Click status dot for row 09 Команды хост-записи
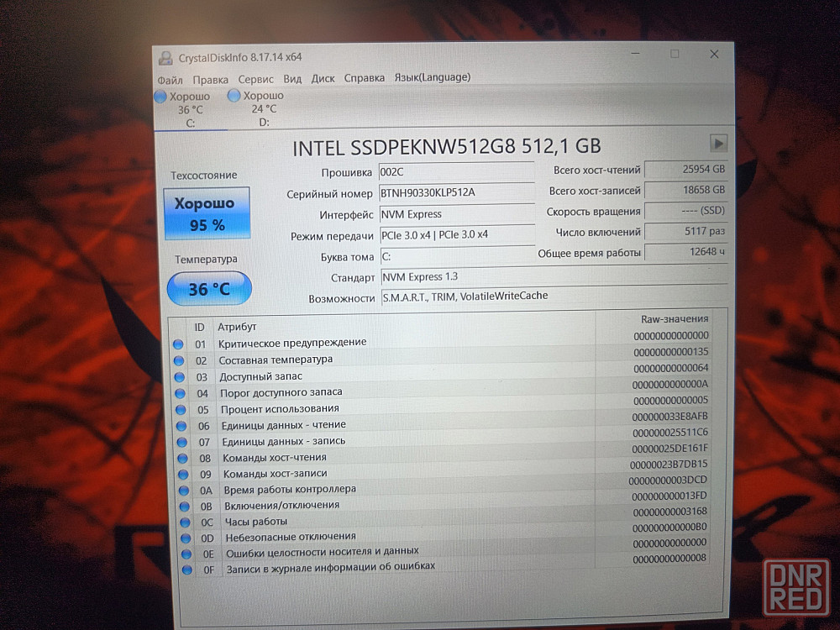 [x=183, y=475]
